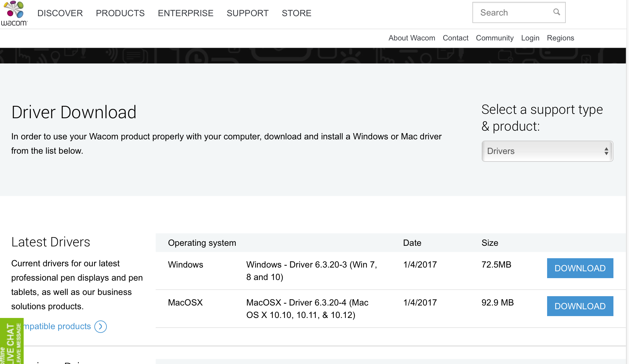
Task: Click the PRODUCTS menu item
Action: [x=121, y=12]
